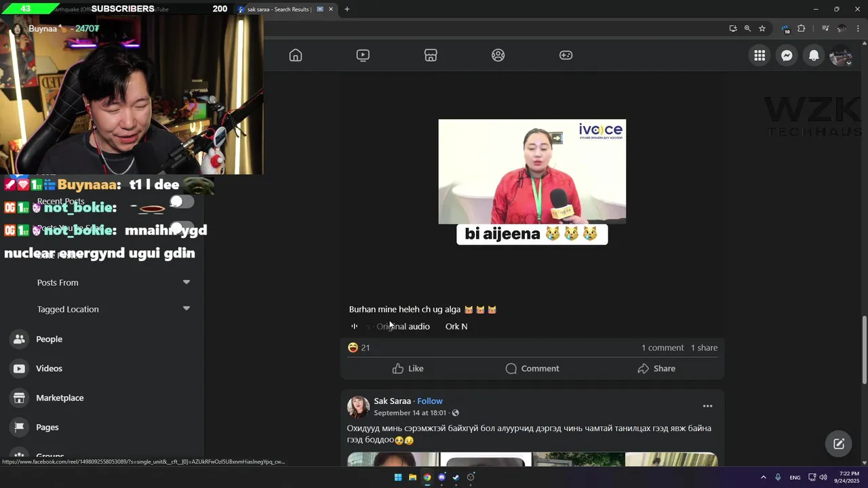Open the Marketplace storefront icon in top bar

pos(431,56)
